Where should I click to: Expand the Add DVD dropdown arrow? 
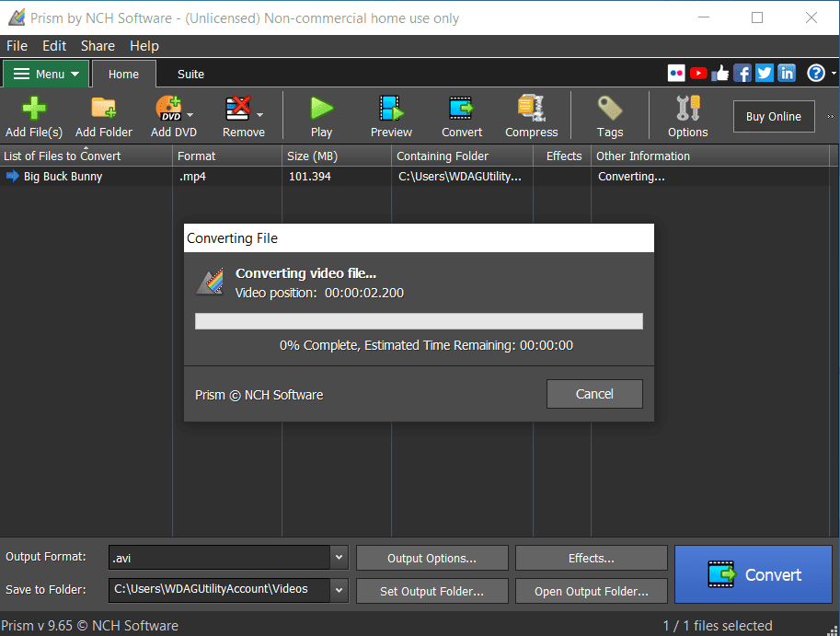point(190,115)
